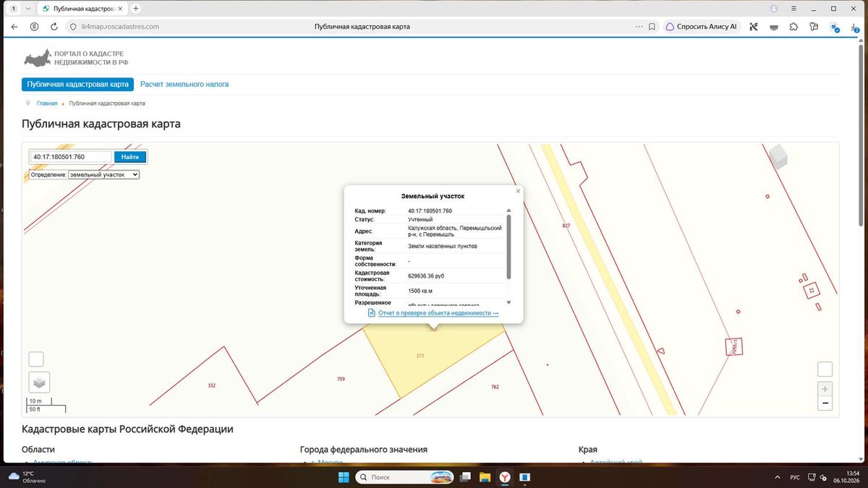This screenshot has width=868, height=488.
Task: Open Отчет о проверке объекта недвижимости link
Action: point(438,313)
